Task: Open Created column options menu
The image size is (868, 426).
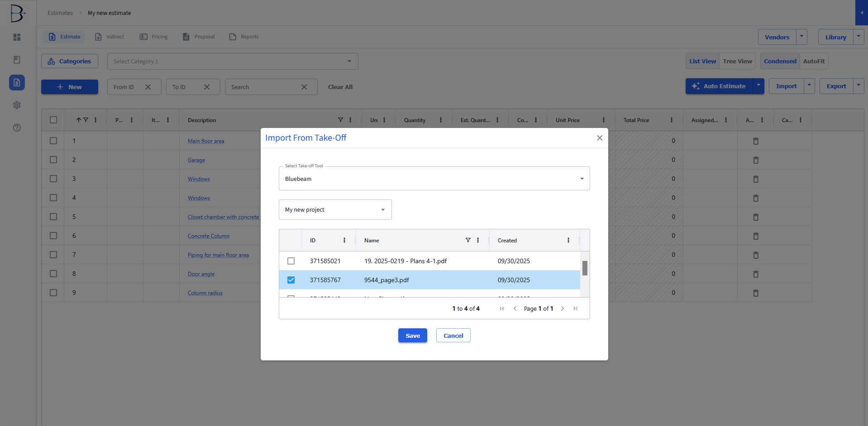Action: [x=568, y=240]
